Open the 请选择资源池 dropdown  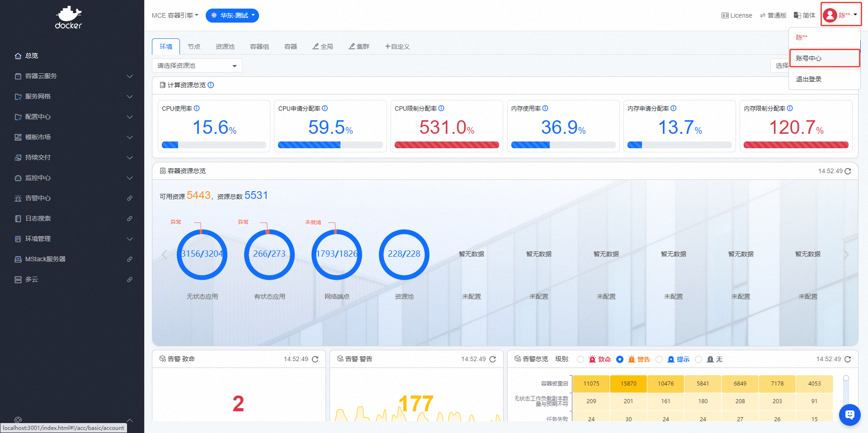point(197,66)
